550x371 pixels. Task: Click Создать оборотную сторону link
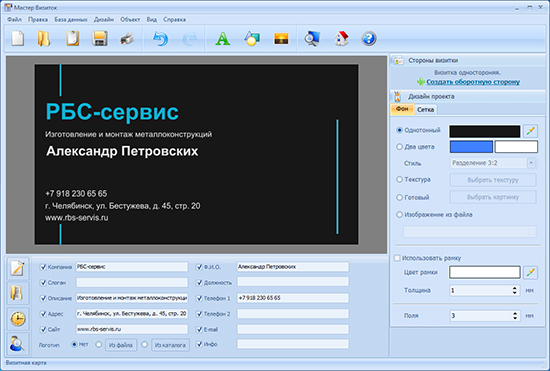[x=473, y=82]
